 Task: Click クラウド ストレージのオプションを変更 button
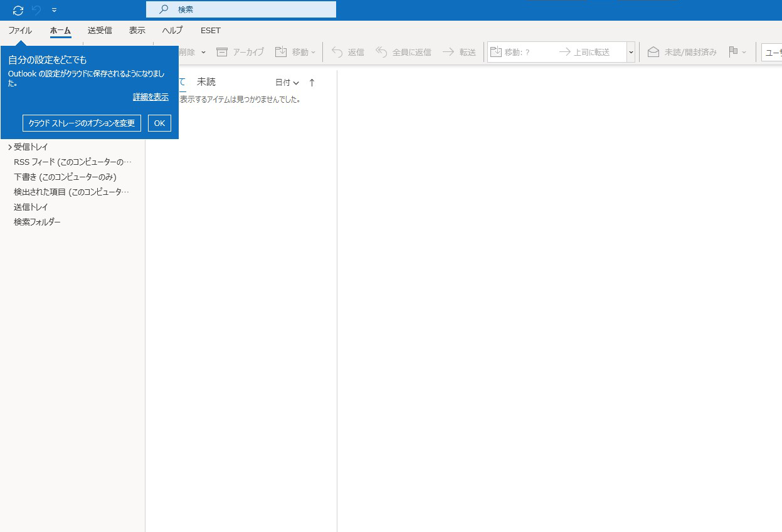click(x=82, y=123)
